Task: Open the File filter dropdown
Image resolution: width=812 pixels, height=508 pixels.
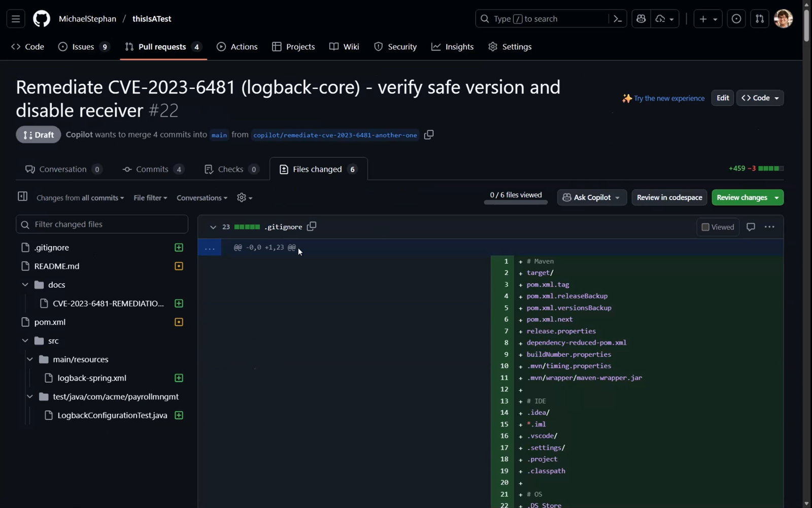Action: point(150,198)
